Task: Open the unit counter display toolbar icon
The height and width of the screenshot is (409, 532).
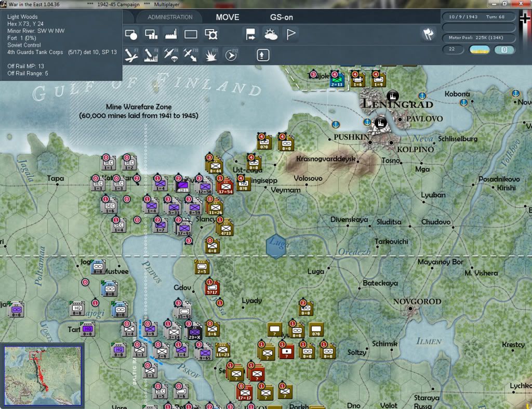Action: [x=131, y=35]
